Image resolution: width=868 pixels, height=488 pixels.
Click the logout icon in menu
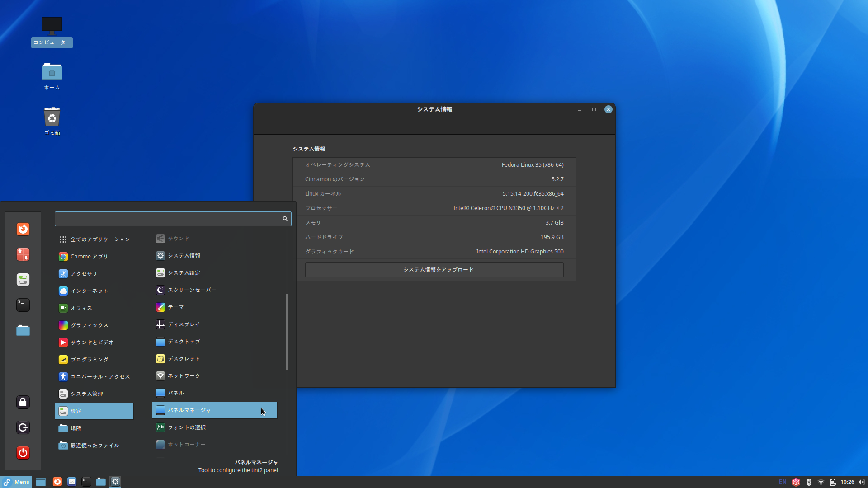(x=23, y=427)
